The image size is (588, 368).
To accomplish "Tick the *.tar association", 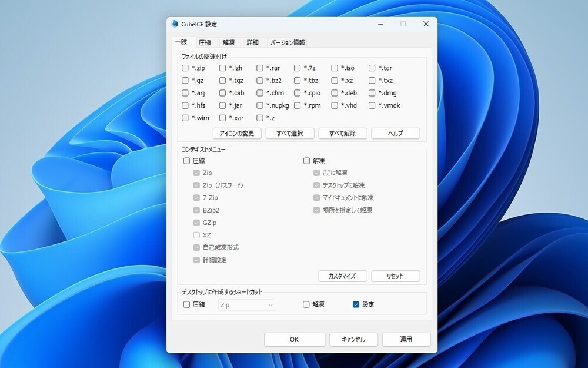I will coord(372,68).
